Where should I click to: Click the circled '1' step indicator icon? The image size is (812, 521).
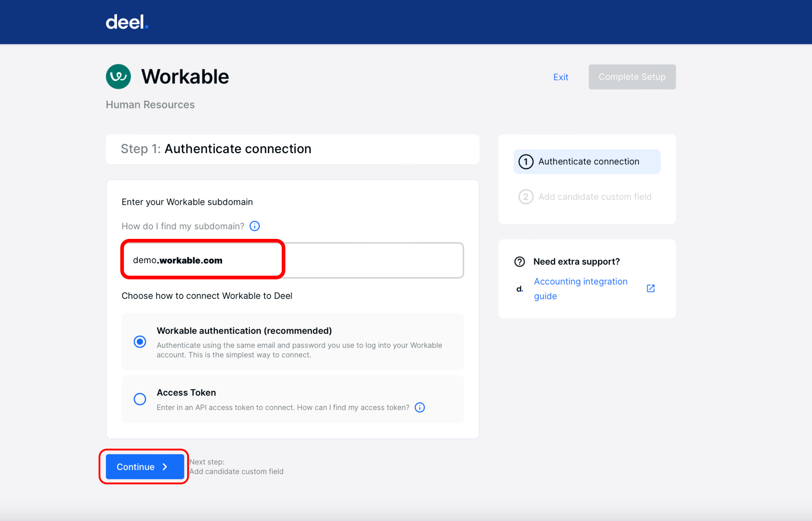tap(525, 161)
